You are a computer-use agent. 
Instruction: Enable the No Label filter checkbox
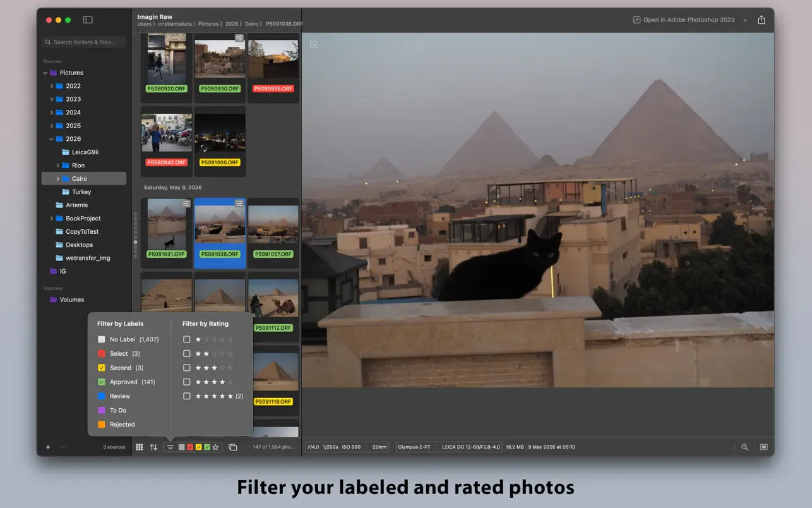(102, 339)
